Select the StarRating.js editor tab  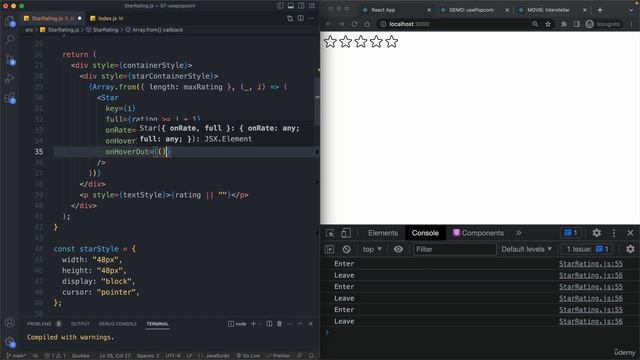(52, 18)
